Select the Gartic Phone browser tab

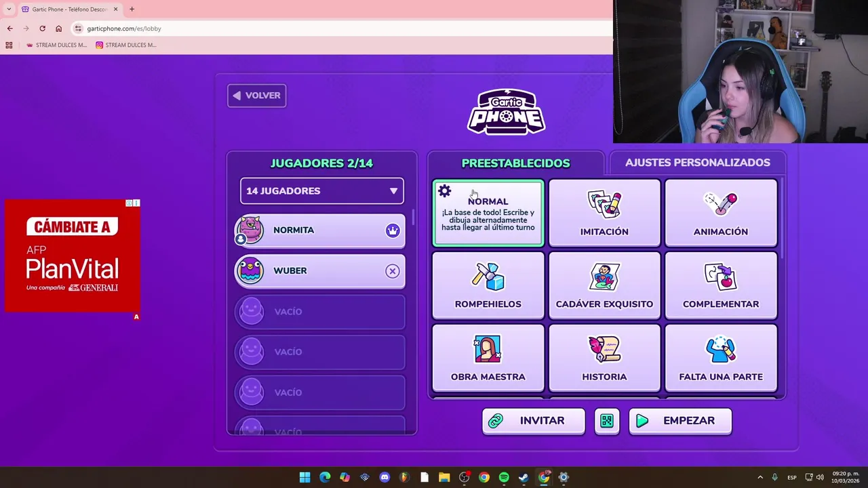(69, 9)
